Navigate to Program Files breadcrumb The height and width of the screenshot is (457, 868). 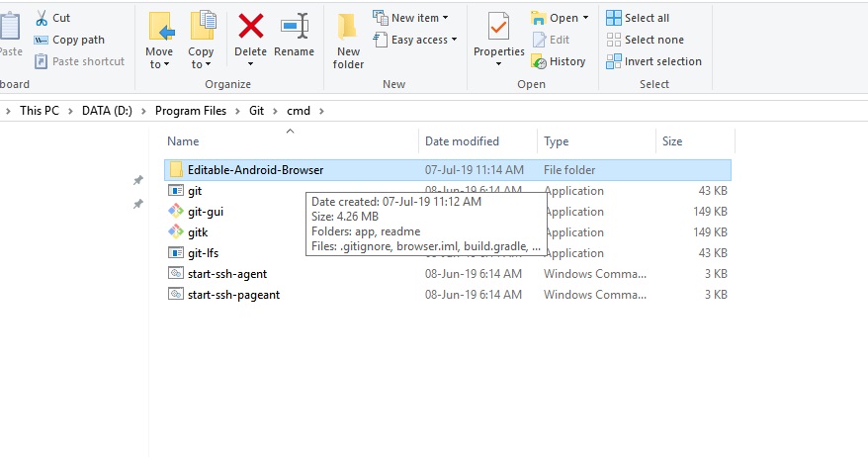[x=191, y=111]
